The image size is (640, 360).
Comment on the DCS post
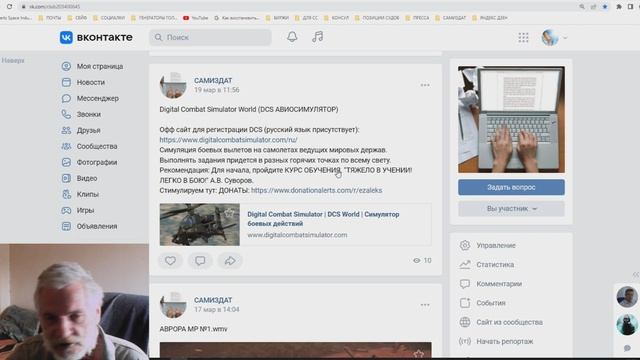200,260
